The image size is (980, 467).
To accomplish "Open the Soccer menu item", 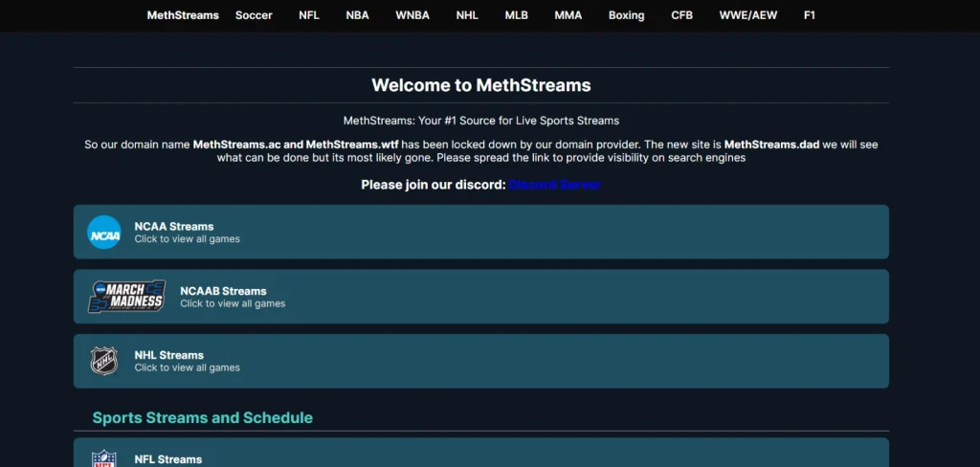I will click(x=254, y=15).
